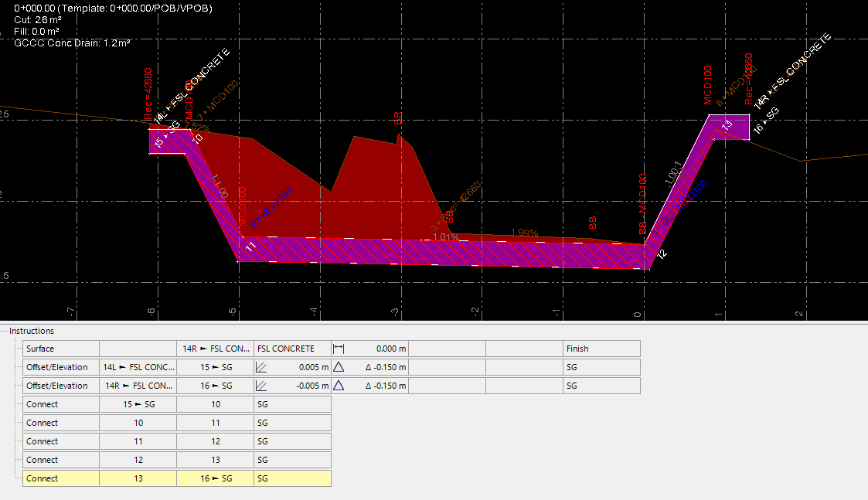The height and width of the screenshot is (500, 868).
Task: Click the 11 end-node cell in the 10 to 11 Connect row
Action: click(x=216, y=423)
